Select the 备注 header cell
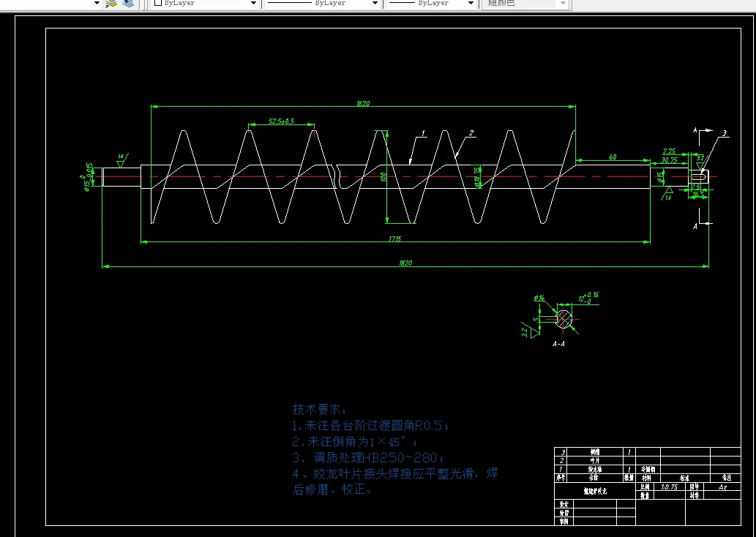This screenshot has height=537, width=756. pyautogui.click(x=726, y=478)
